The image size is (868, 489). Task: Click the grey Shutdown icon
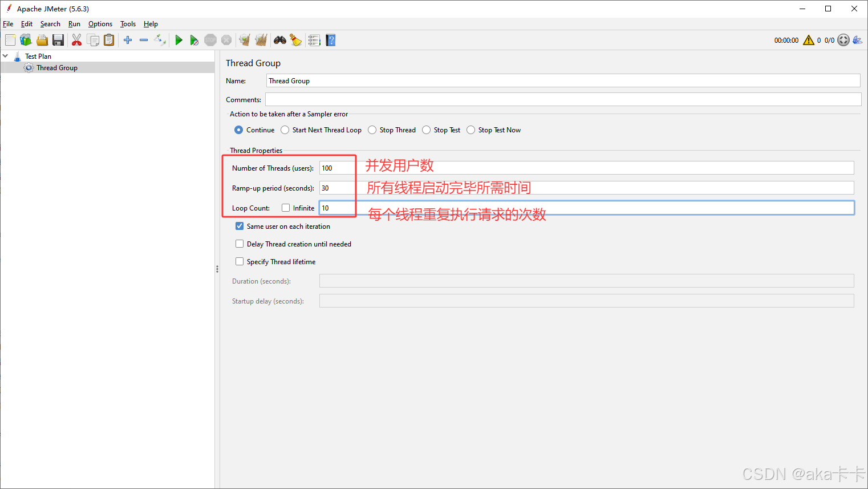[x=226, y=40]
